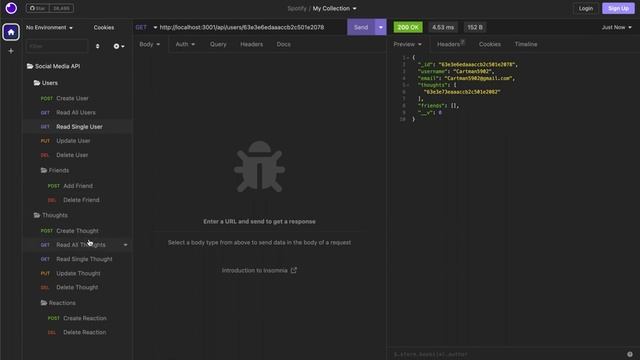Collapse the Thoughts folder
The height and width of the screenshot is (360, 640).
[51, 215]
